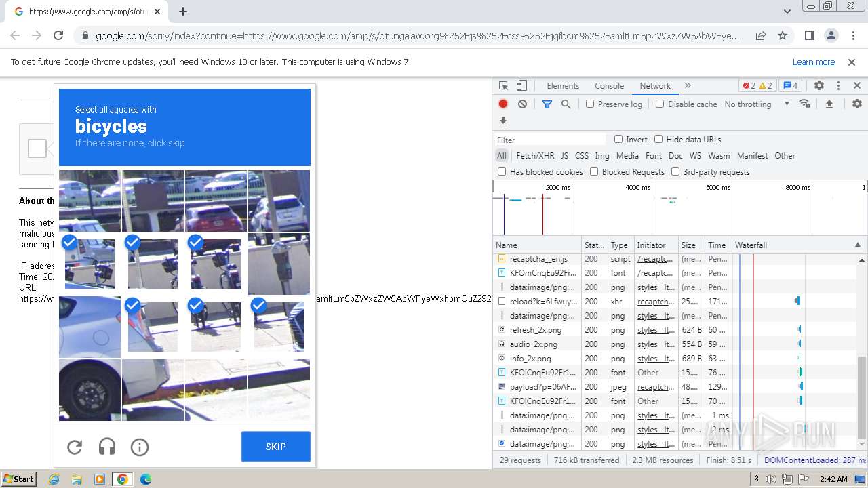Sort by Waterfall column arrow
The image size is (868, 488).
pos(857,245)
